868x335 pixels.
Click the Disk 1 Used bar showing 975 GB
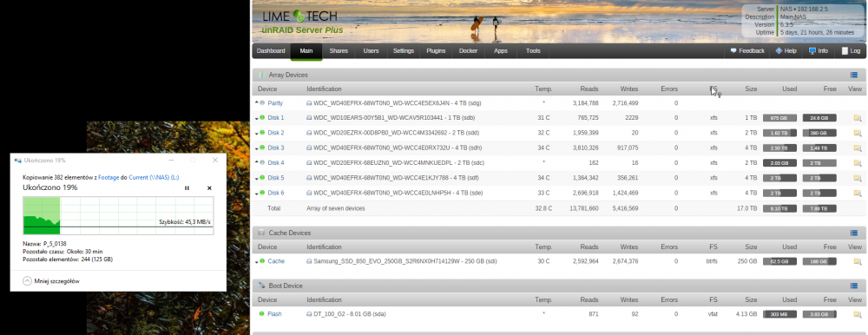pyautogui.click(x=779, y=118)
